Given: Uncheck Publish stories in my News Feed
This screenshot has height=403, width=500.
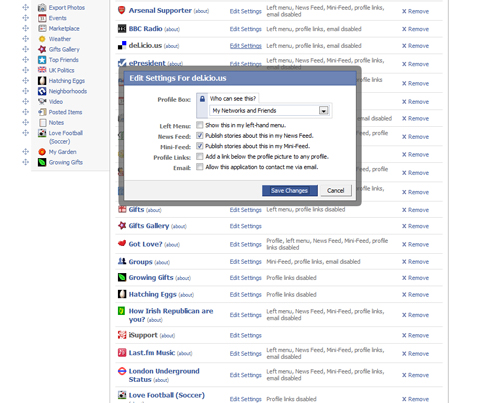Looking at the screenshot, I should tap(200, 135).
